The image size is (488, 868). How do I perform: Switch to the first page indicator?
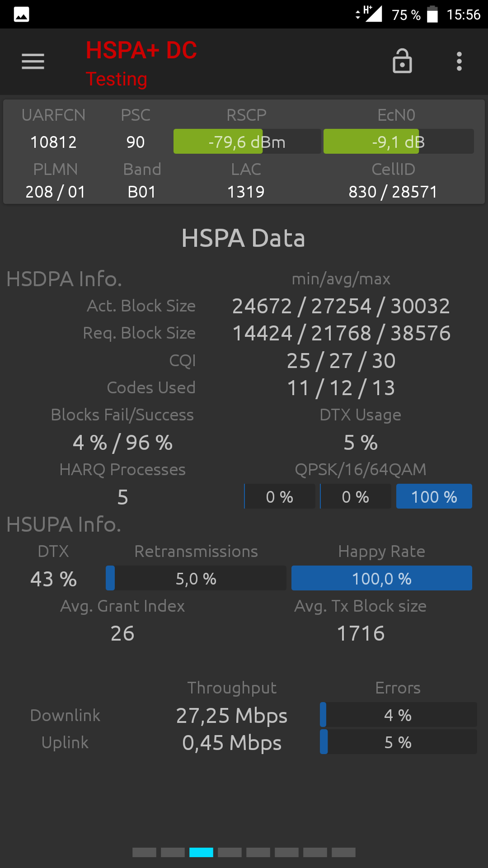click(144, 853)
